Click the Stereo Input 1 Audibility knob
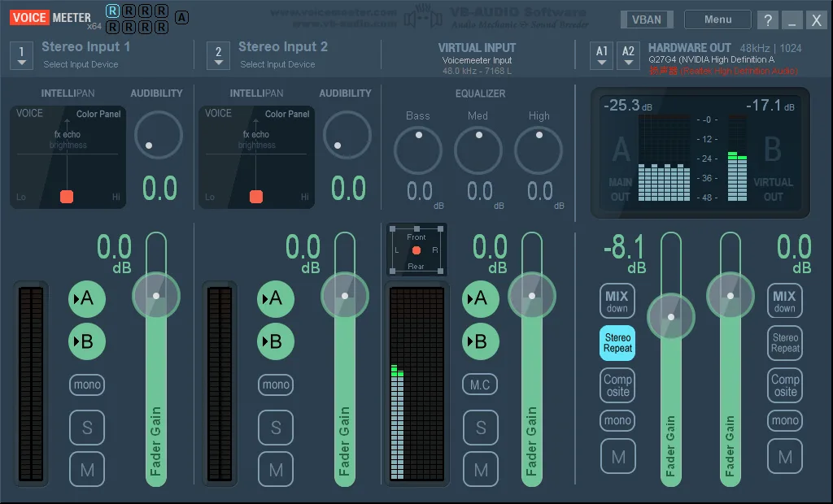 coord(159,135)
